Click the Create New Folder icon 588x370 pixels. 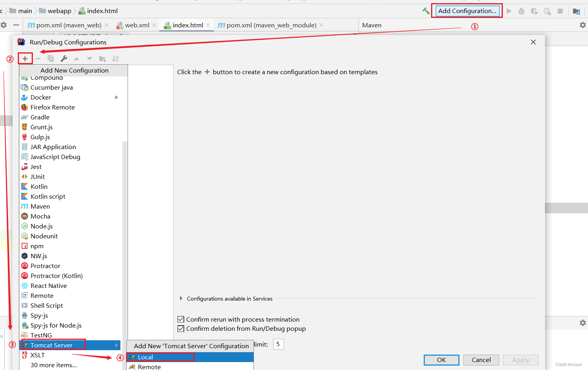(x=102, y=59)
